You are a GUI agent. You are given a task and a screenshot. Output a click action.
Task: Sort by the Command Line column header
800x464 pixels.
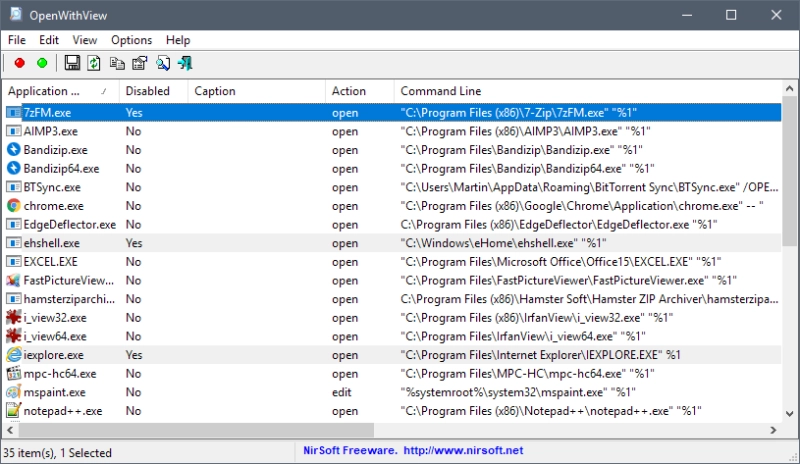coord(588,91)
